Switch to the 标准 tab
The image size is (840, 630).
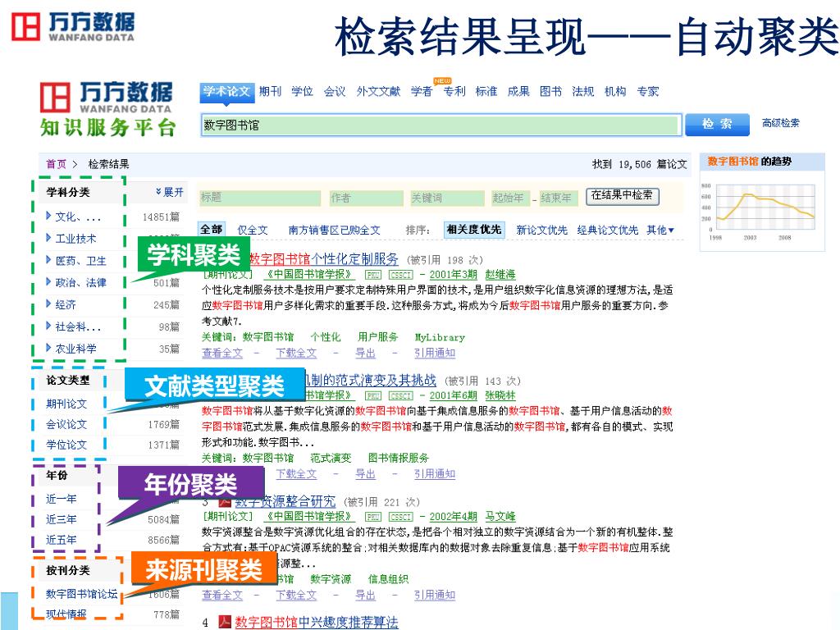(486, 92)
